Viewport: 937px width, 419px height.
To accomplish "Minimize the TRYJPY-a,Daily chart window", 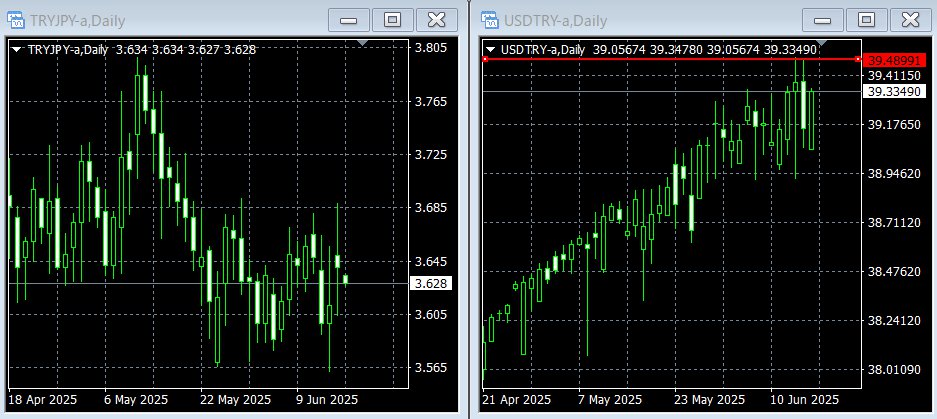I will click(x=348, y=20).
